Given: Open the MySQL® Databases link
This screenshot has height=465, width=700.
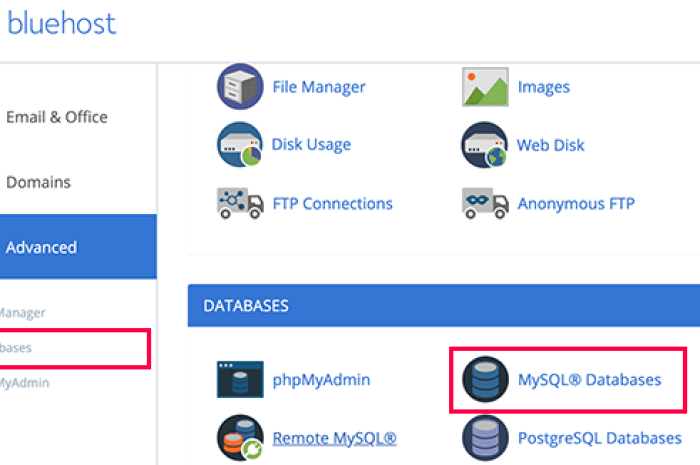Looking at the screenshot, I should (589, 379).
